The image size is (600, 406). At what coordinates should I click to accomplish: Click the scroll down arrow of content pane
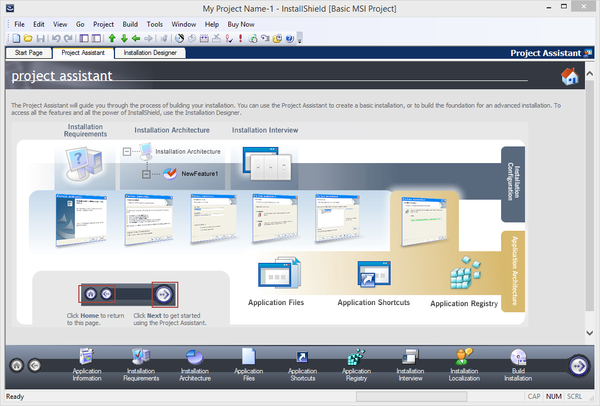(x=590, y=333)
